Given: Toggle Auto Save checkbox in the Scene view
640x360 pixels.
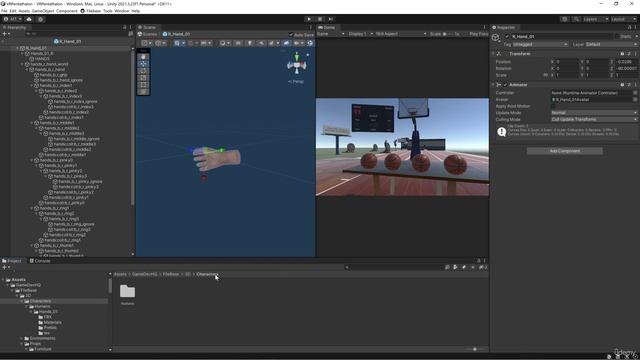Looking at the screenshot, I should click(291, 35).
